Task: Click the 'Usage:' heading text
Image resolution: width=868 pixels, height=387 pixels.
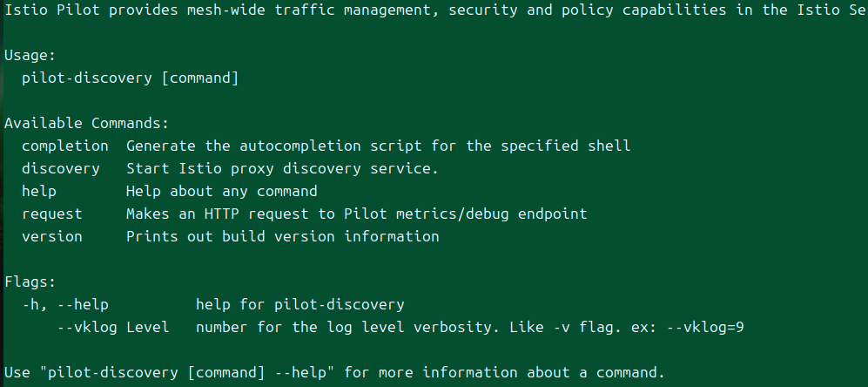Action: [x=30, y=56]
